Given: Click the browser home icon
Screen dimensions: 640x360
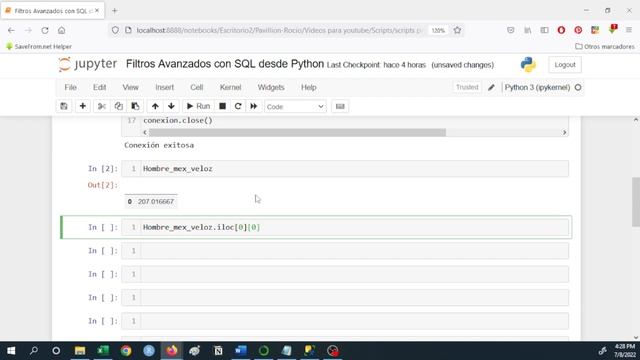Looking at the screenshot, I should click(x=61, y=30).
